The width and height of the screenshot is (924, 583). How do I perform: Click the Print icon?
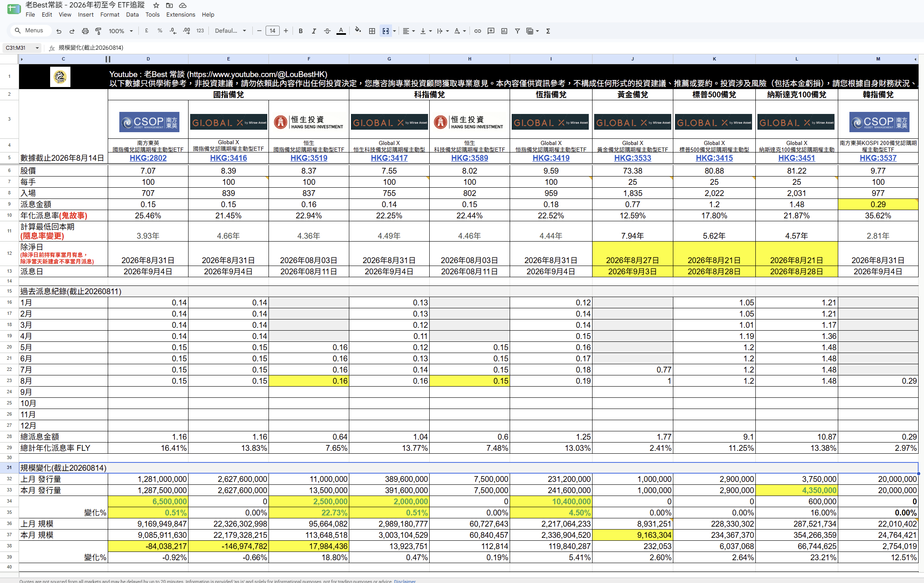coord(85,31)
